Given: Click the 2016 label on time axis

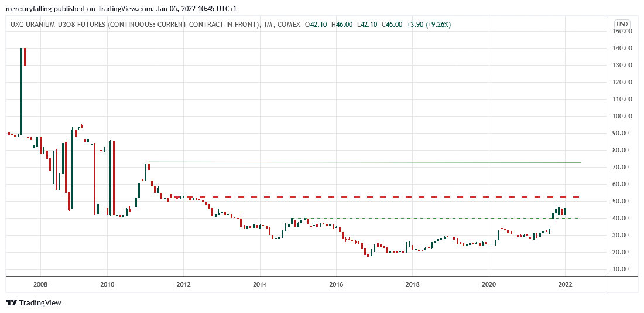Looking at the screenshot, I should click(336, 284).
